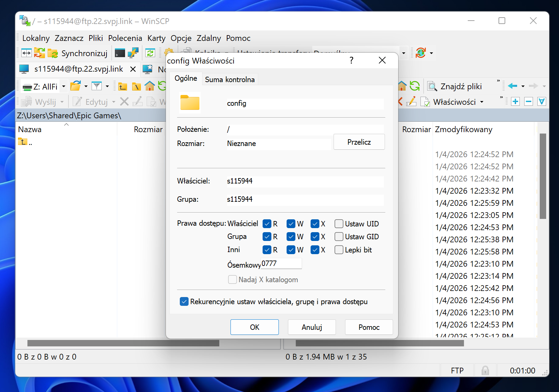Expand the Właściwości dropdown arrow

pyautogui.click(x=482, y=102)
